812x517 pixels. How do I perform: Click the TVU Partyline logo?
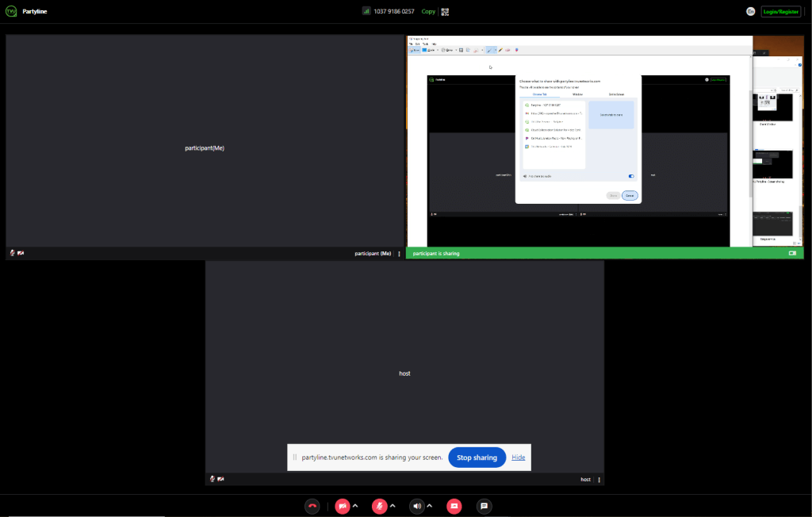pyautogui.click(x=11, y=11)
